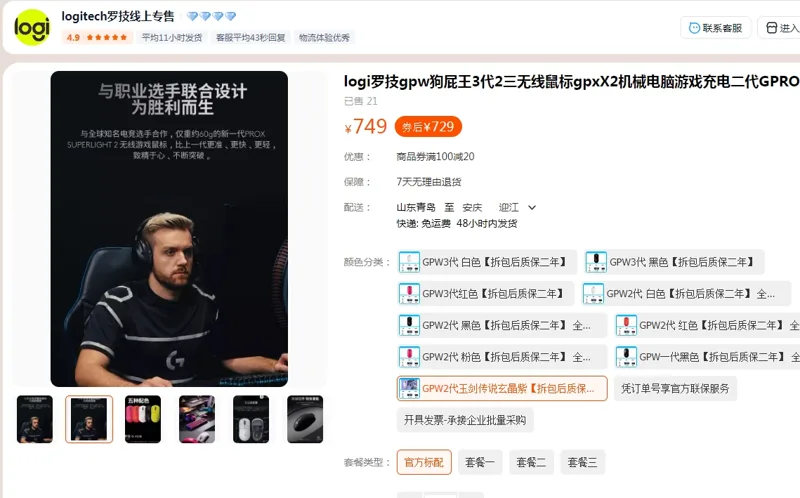Click the 联系客服 customer service button
This screenshot has width=800, height=498.
715,28
